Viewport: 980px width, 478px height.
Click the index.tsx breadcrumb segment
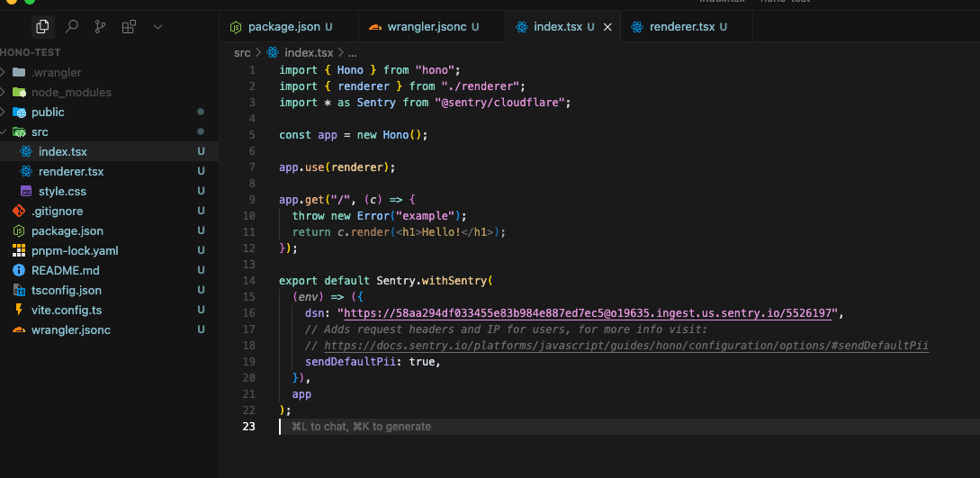pos(309,53)
